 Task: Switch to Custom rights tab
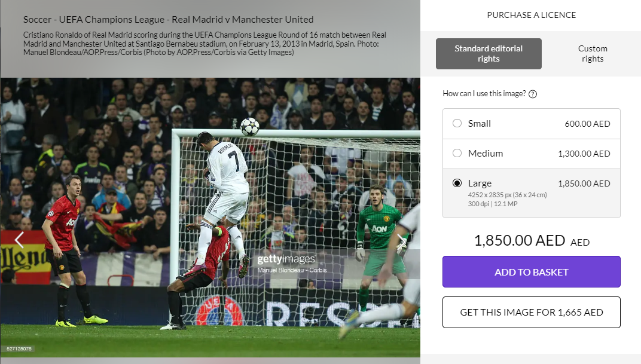pyautogui.click(x=593, y=54)
